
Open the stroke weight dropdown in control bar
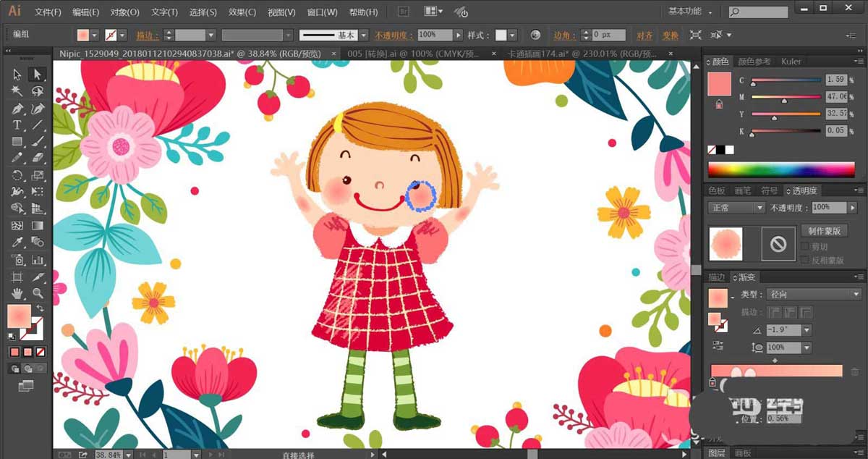click(x=211, y=35)
